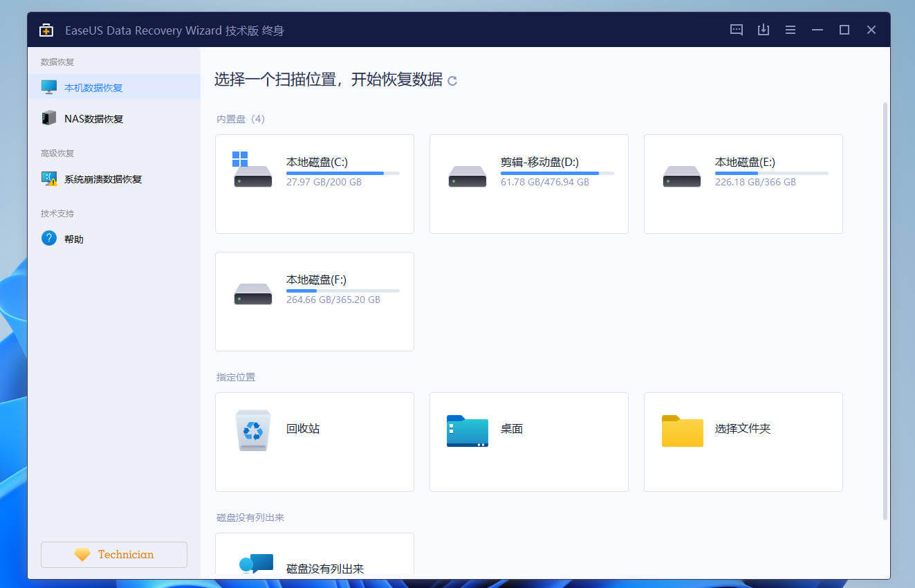Choose 本地磁盘(E:) for scanning
This screenshot has height=588, width=915.
pyautogui.click(x=743, y=183)
